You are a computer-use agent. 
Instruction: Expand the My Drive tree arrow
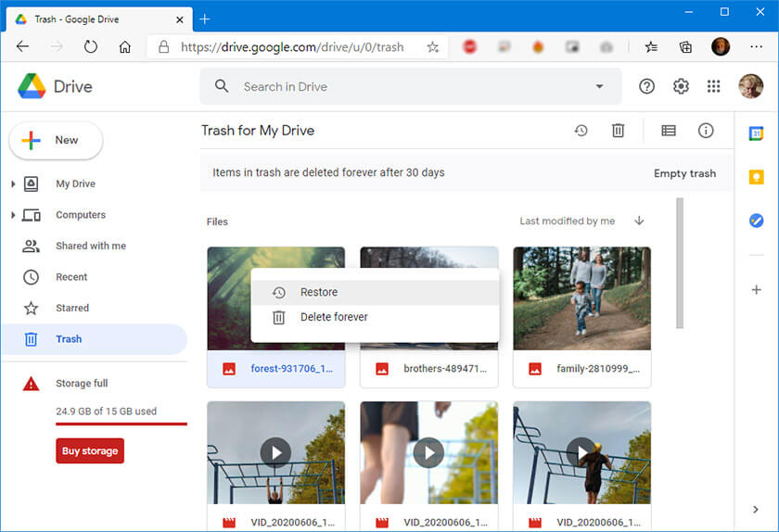(13, 184)
